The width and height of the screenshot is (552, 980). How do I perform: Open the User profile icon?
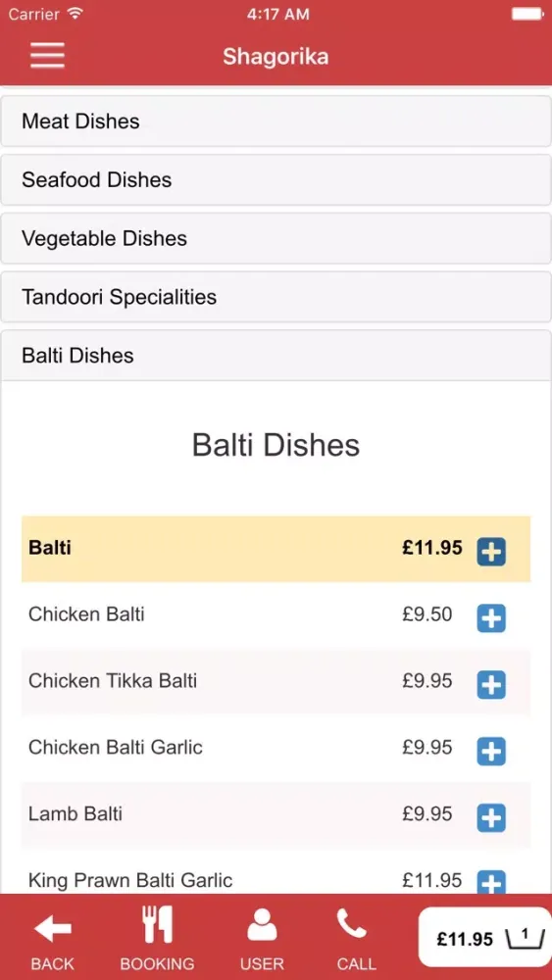point(262,924)
